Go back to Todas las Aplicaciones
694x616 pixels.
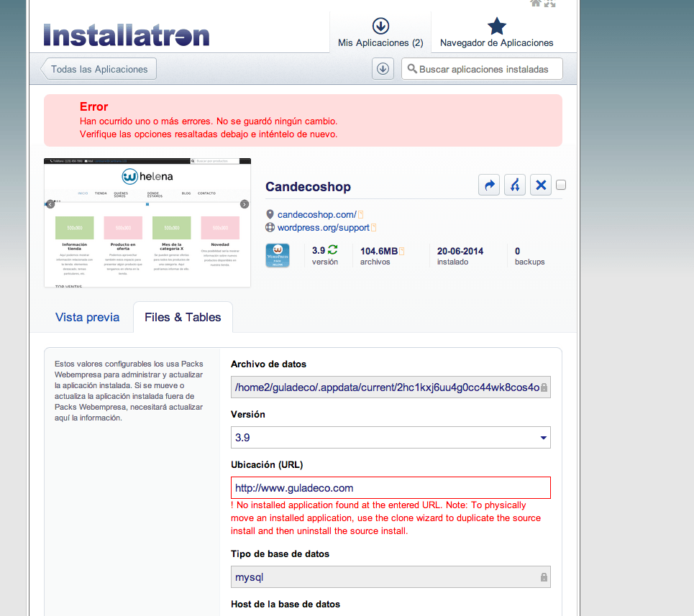(99, 69)
